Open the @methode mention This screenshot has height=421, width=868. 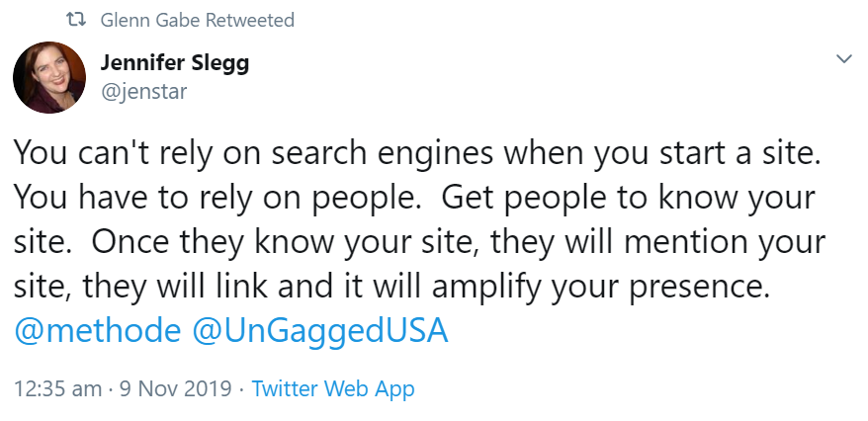point(97,330)
